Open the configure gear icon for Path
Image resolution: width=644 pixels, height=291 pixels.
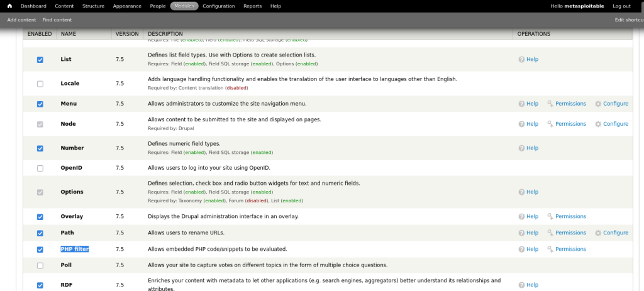click(x=598, y=233)
